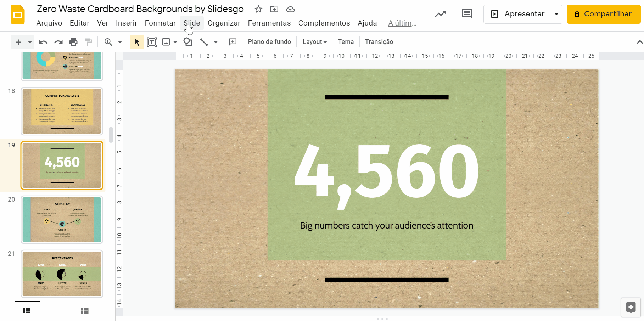Screen dimensions: 644x321
Task: Open the Editar menu
Action: pos(79,23)
